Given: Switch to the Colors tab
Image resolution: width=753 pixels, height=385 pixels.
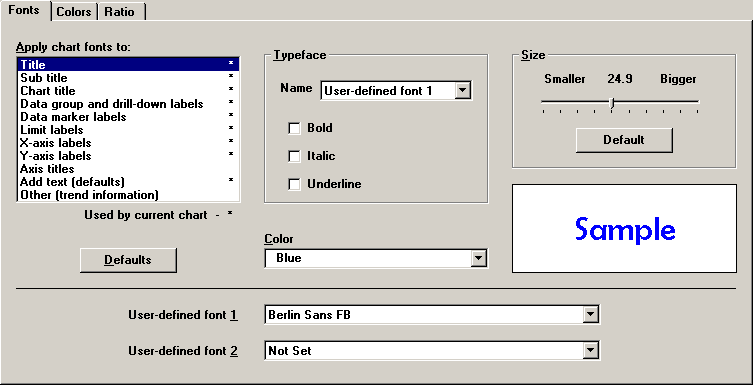Looking at the screenshot, I should [x=74, y=12].
